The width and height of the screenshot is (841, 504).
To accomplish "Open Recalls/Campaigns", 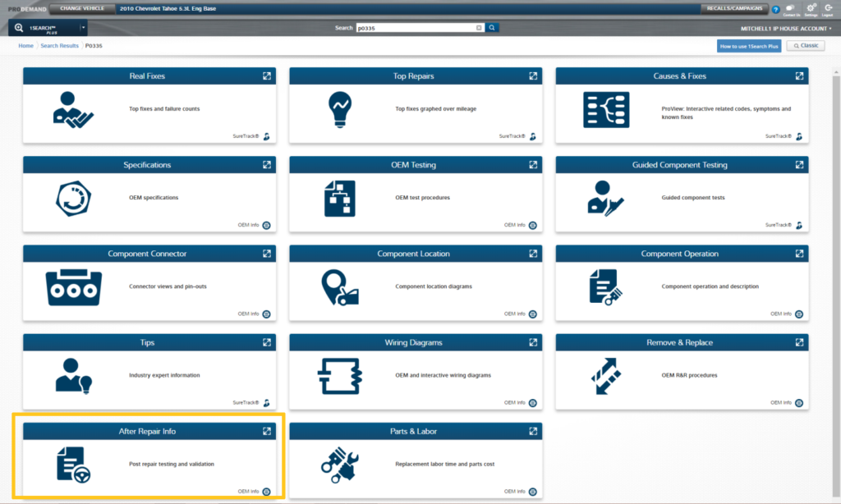I will 734,8.
